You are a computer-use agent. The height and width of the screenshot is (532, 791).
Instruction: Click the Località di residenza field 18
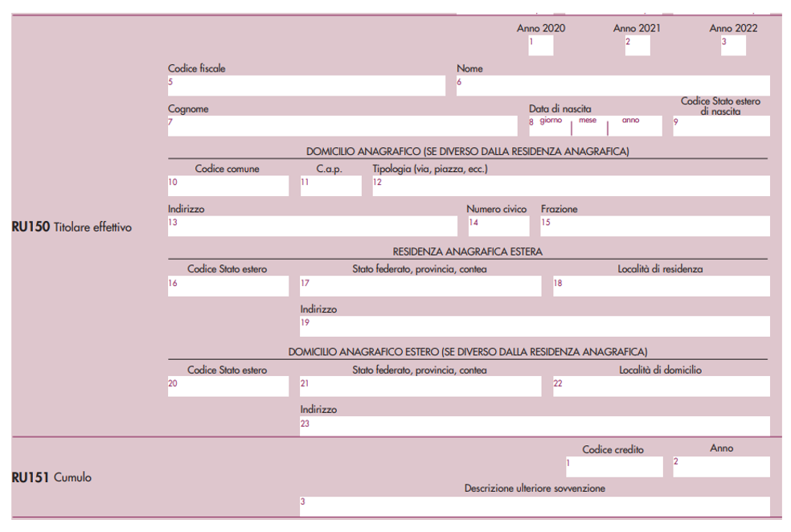662,286
